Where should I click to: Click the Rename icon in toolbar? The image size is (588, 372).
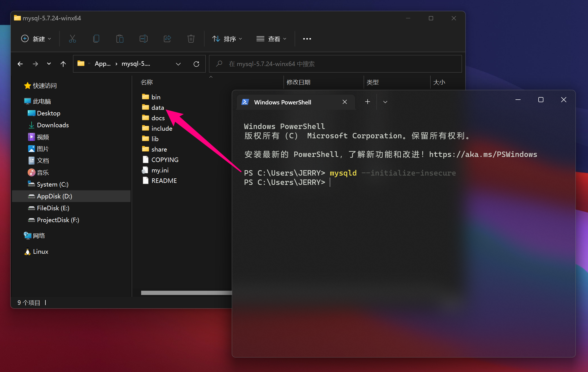click(144, 39)
